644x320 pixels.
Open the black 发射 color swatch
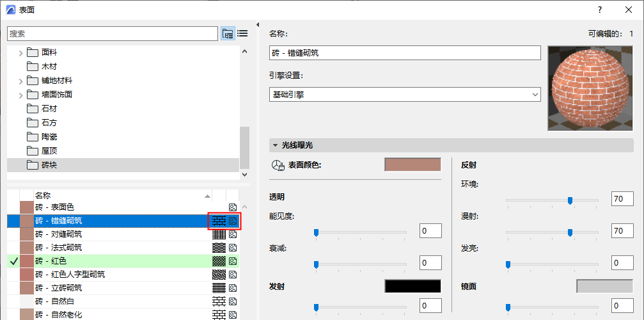412,286
